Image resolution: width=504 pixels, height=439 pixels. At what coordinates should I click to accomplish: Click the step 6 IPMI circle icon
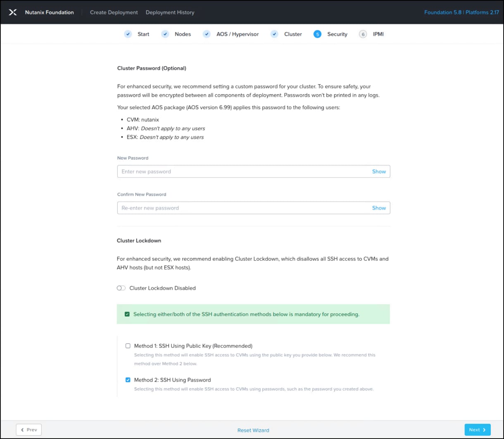(363, 34)
